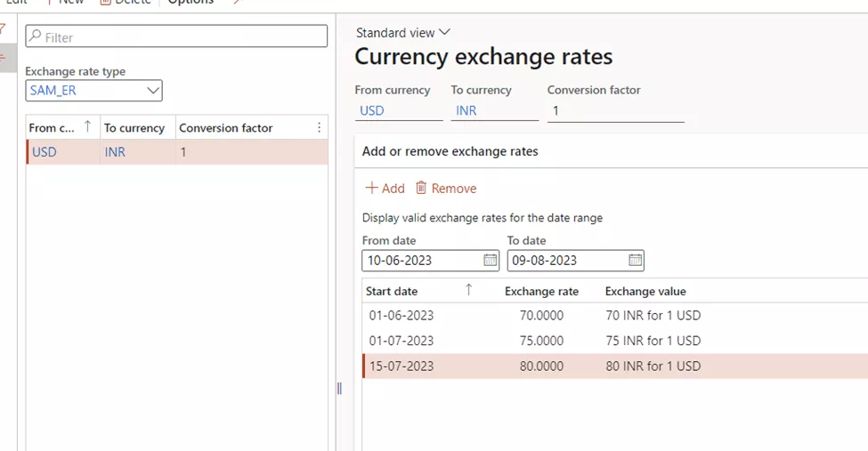The image size is (868, 451).
Task: Open the USD From currency link
Action: pyautogui.click(x=372, y=110)
